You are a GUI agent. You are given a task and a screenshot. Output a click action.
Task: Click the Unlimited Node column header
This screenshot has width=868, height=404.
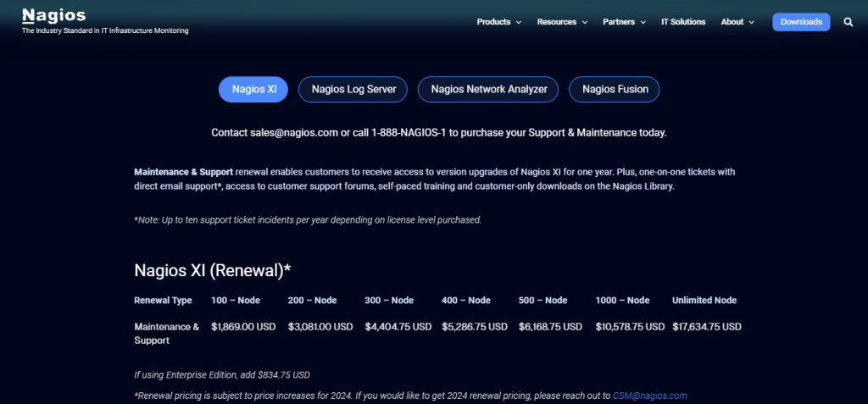704,301
